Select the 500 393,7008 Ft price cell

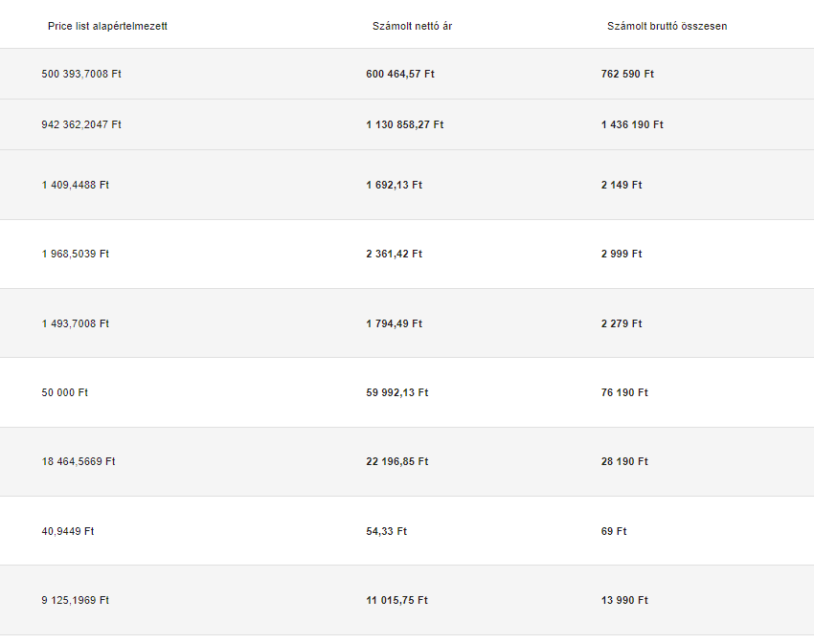pyautogui.click(x=81, y=74)
